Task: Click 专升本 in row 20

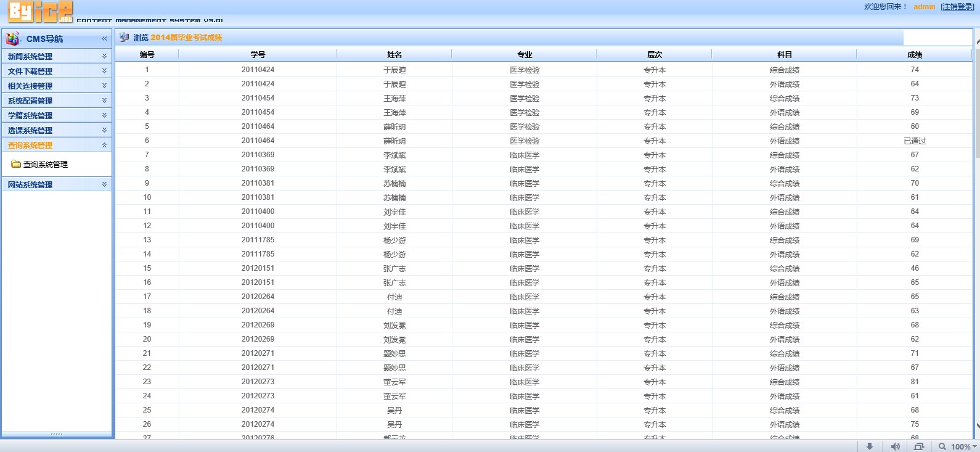Action: point(655,339)
